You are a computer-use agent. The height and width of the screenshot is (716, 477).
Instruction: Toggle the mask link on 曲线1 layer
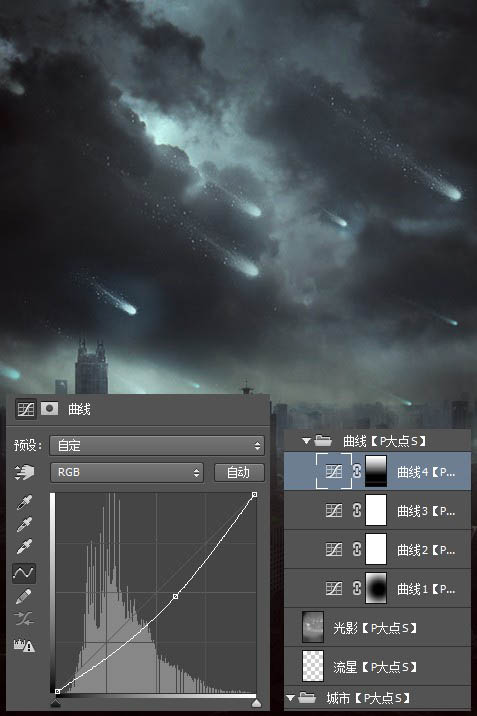coord(356,588)
